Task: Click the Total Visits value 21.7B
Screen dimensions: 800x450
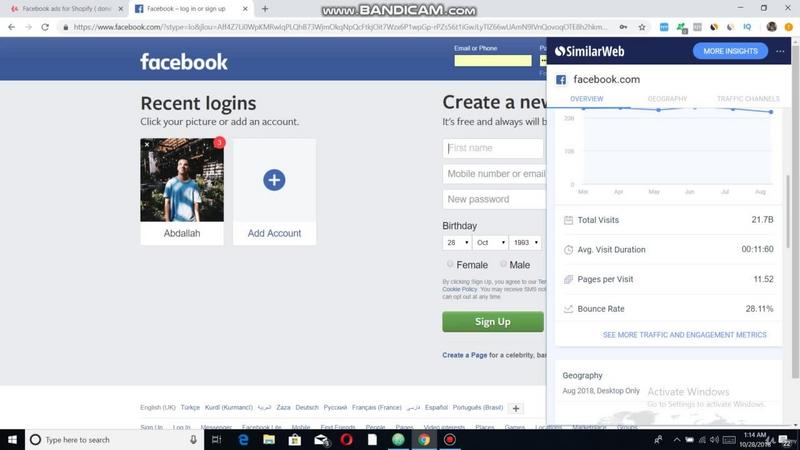Action: point(762,219)
